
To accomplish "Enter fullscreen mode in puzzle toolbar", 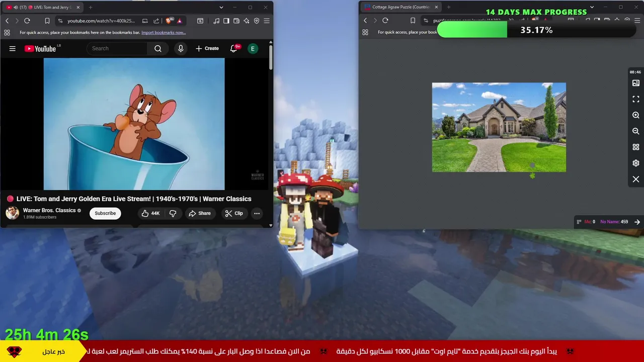I will [636, 99].
